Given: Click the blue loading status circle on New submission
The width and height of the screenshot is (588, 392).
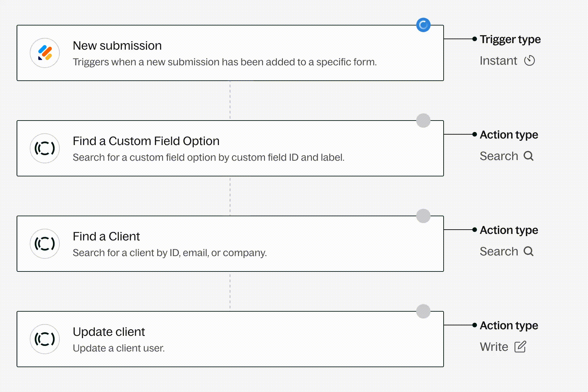Looking at the screenshot, I should 423,25.
